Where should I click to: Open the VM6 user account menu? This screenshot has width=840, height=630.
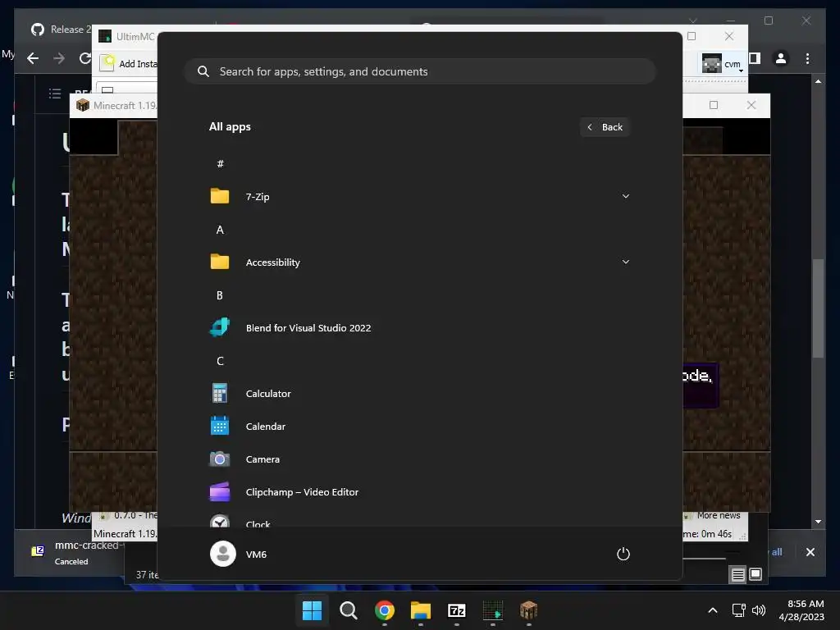click(x=239, y=554)
